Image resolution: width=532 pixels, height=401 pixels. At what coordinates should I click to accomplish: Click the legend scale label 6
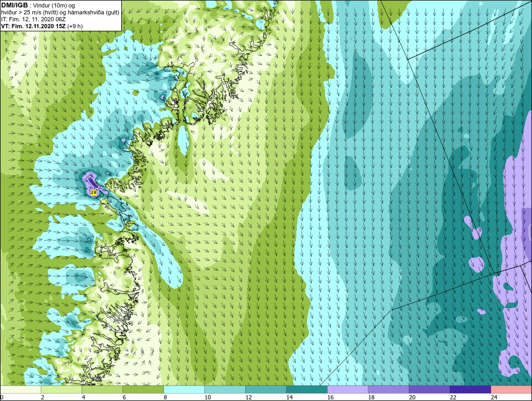tap(124, 397)
